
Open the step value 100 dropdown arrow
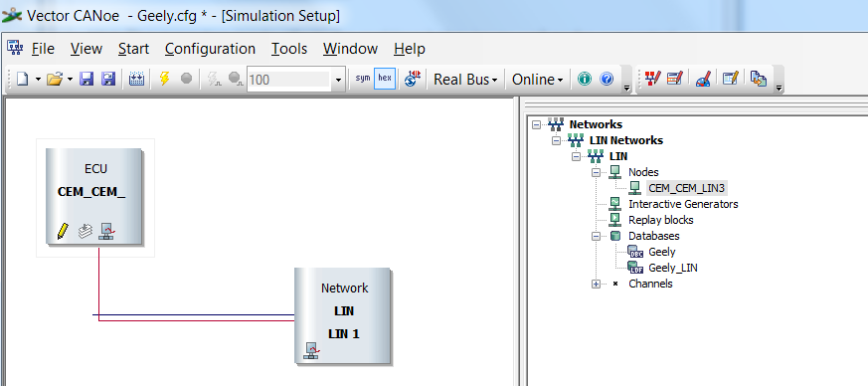click(339, 80)
